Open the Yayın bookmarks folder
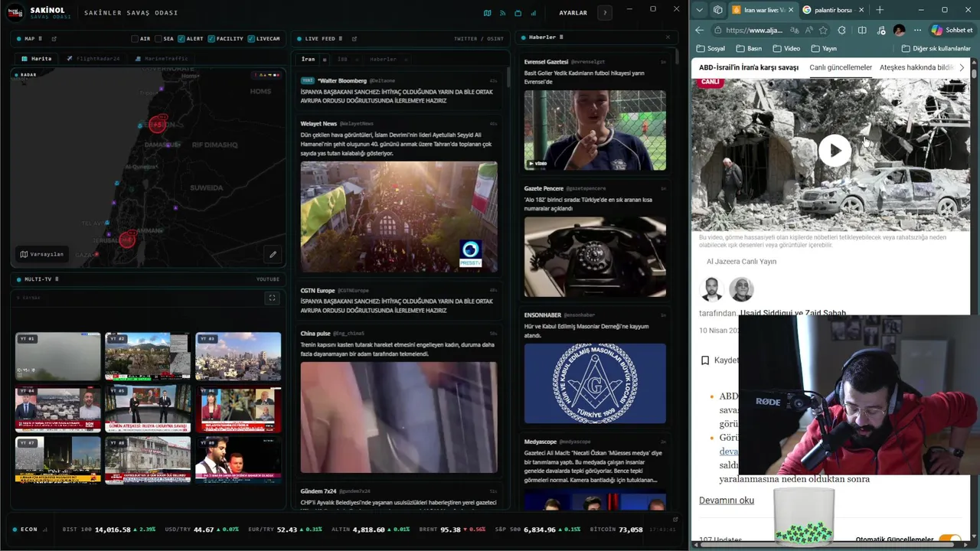The width and height of the screenshot is (980, 551). (x=823, y=48)
